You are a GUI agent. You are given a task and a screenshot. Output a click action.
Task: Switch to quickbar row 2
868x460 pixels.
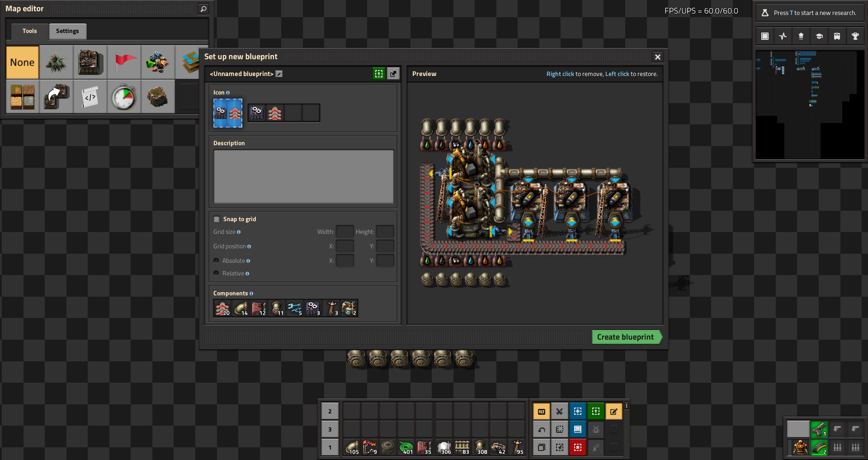(x=330, y=411)
